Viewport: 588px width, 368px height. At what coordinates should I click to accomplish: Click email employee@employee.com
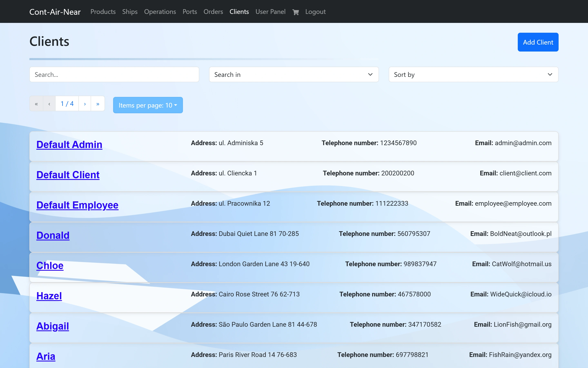coord(513,203)
